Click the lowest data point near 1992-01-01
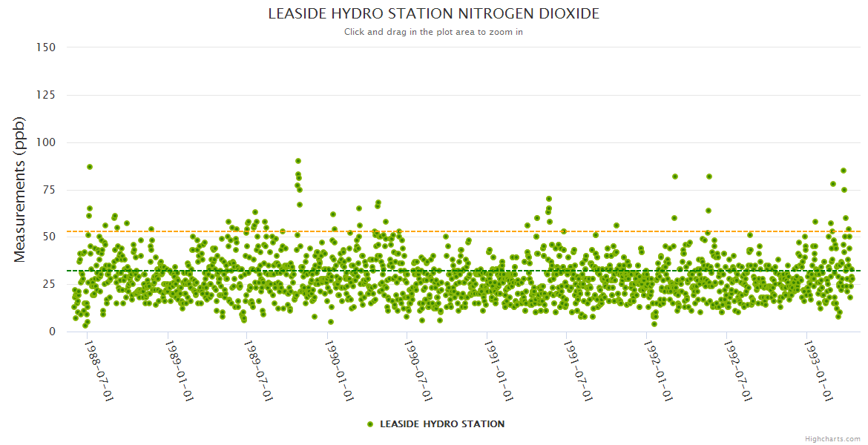Image resolution: width=868 pixels, height=445 pixels. [x=654, y=324]
